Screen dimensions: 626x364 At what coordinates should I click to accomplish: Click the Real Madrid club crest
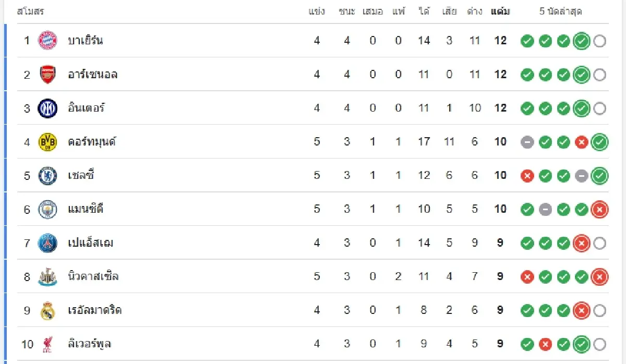pos(47,311)
